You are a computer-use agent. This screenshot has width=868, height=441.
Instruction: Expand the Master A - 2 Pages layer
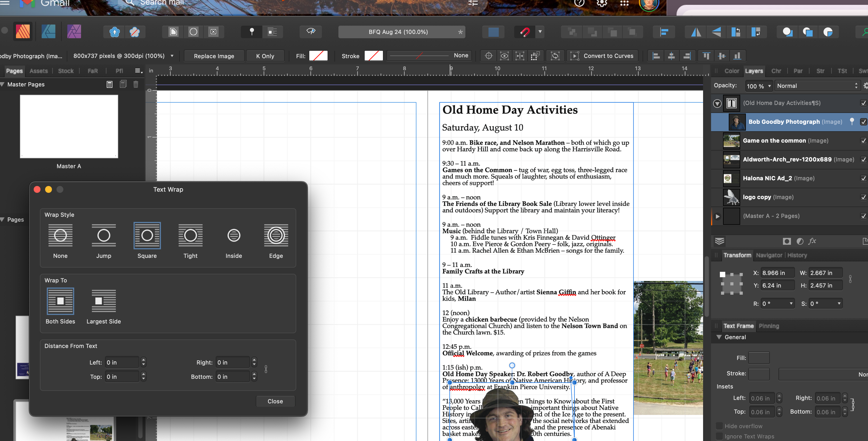click(x=717, y=216)
